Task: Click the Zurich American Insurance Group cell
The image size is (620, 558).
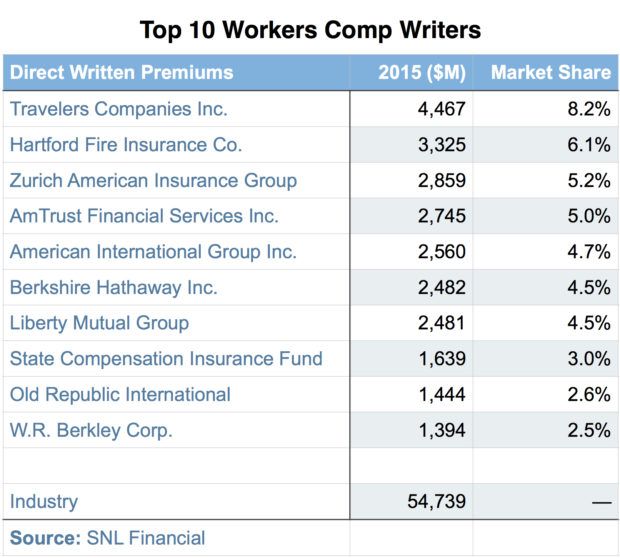Action: pyautogui.click(x=153, y=181)
